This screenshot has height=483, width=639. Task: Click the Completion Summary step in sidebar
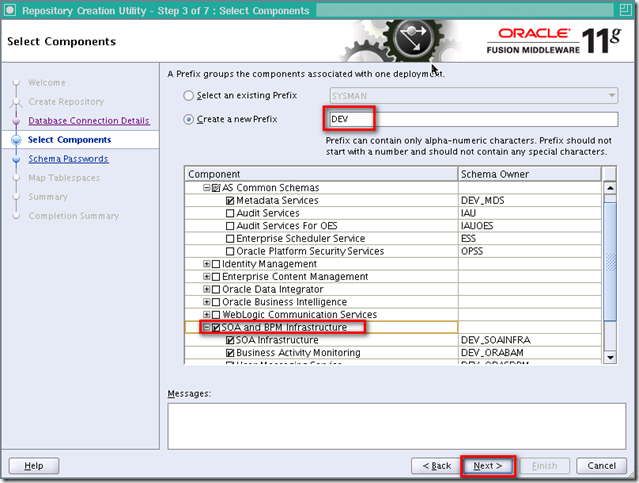pyautogui.click(x=74, y=216)
